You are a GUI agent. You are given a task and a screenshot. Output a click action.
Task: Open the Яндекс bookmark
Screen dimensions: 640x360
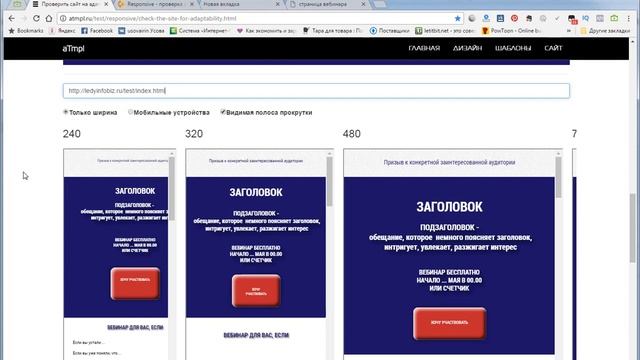pos(62,31)
